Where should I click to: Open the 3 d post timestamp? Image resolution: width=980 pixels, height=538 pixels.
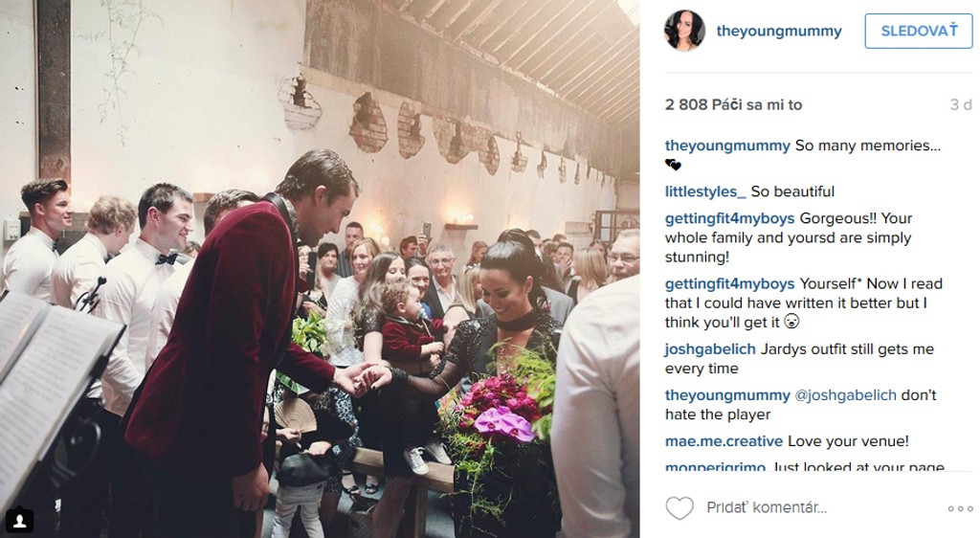tap(961, 104)
